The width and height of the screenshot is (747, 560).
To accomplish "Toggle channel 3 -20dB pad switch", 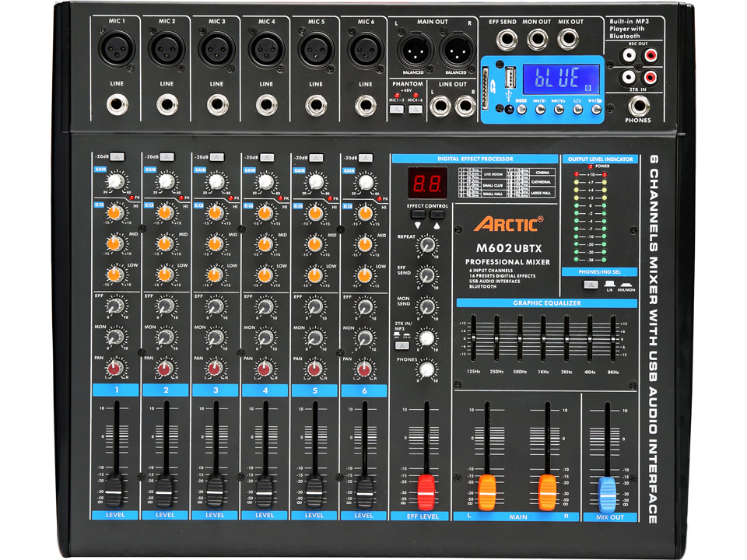I will [x=217, y=156].
